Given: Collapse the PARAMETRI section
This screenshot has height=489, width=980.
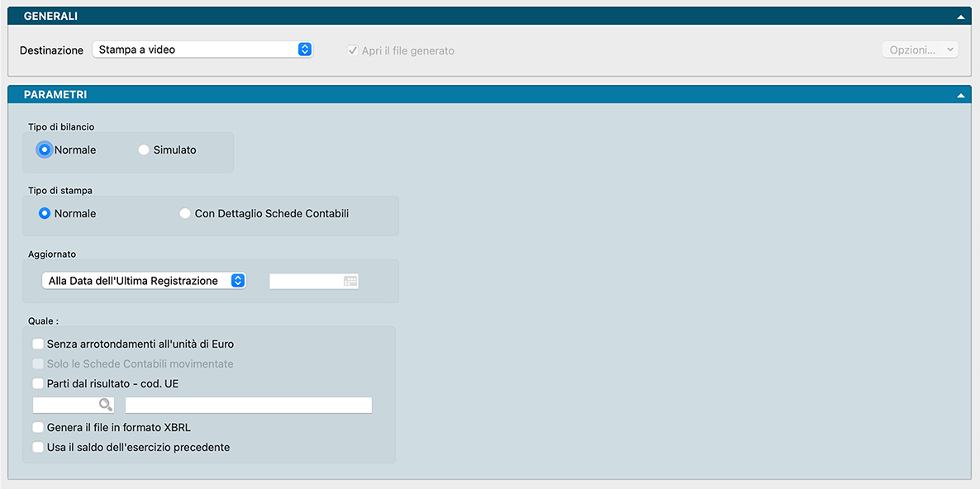Looking at the screenshot, I should coord(960,96).
